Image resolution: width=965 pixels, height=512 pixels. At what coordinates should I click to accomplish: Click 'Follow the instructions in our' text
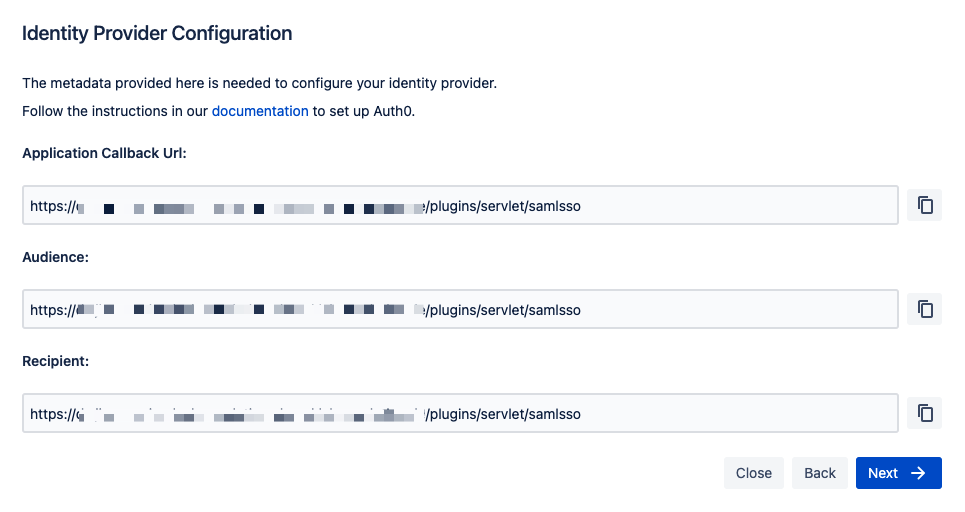pyautogui.click(x=115, y=111)
